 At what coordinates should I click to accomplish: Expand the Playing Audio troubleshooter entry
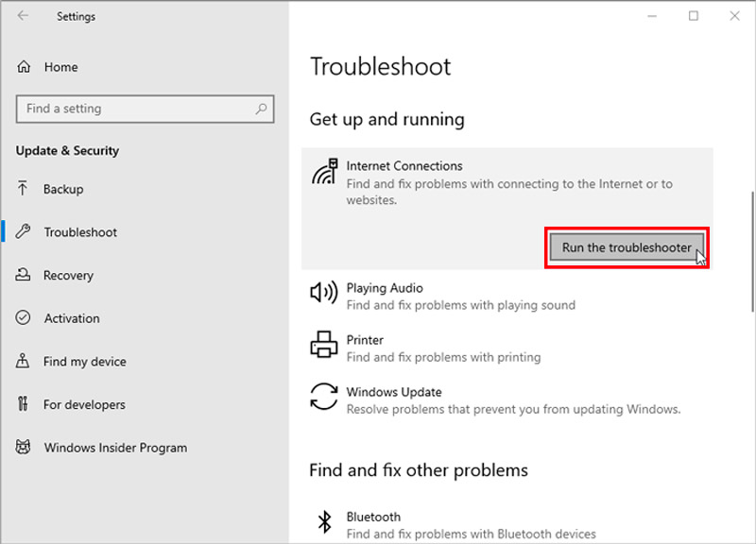[x=460, y=296]
